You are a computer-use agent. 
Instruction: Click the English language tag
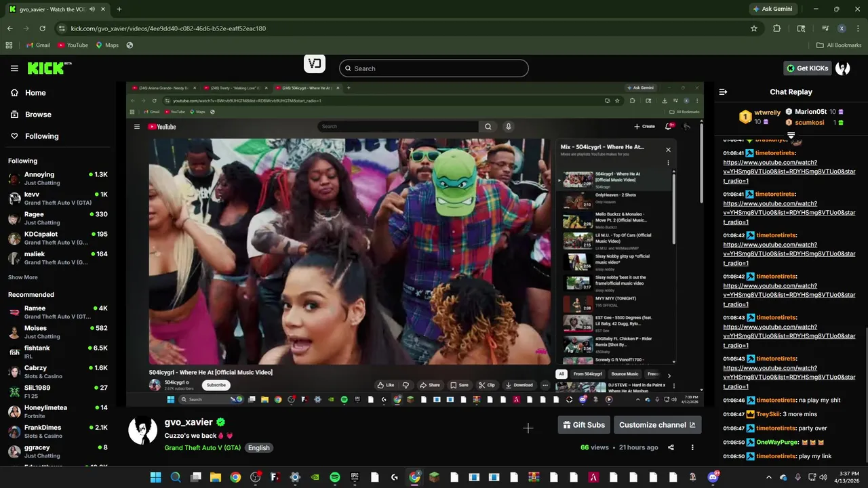click(258, 448)
